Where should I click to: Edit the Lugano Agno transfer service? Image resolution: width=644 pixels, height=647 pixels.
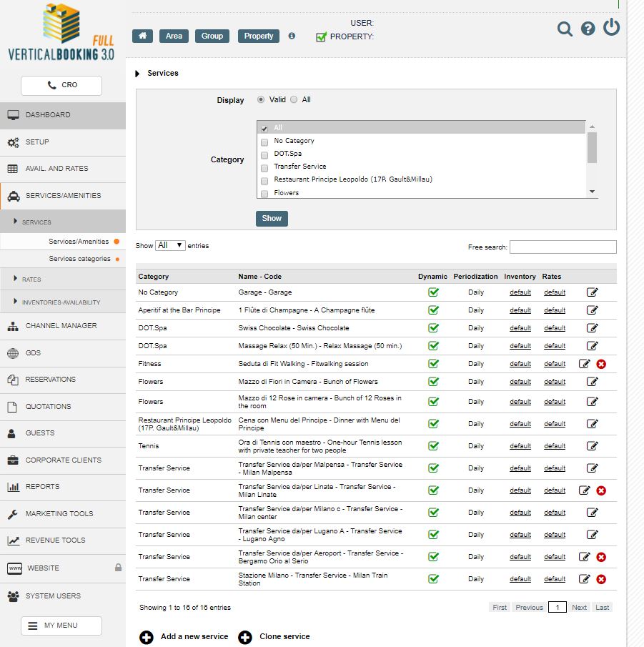pyautogui.click(x=592, y=535)
